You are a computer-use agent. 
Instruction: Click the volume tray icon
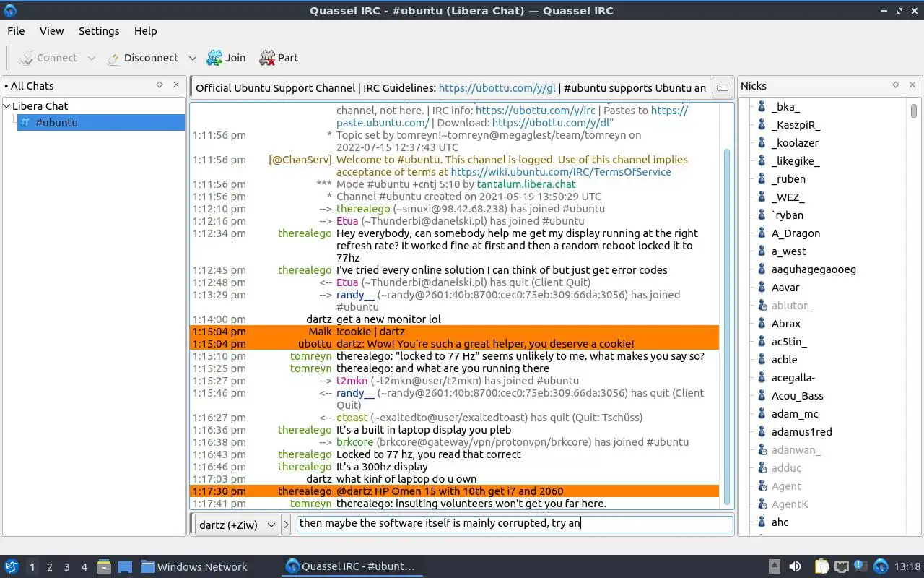tap(795, 566)
